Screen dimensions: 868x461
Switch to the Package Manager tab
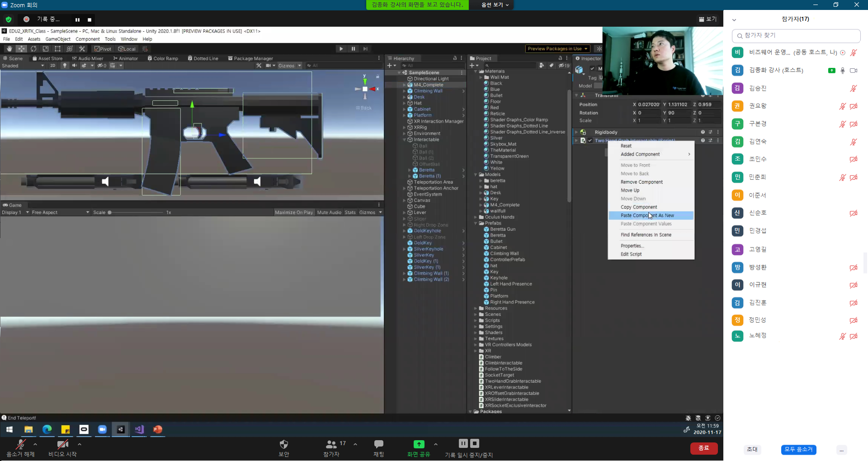[250, 58]
